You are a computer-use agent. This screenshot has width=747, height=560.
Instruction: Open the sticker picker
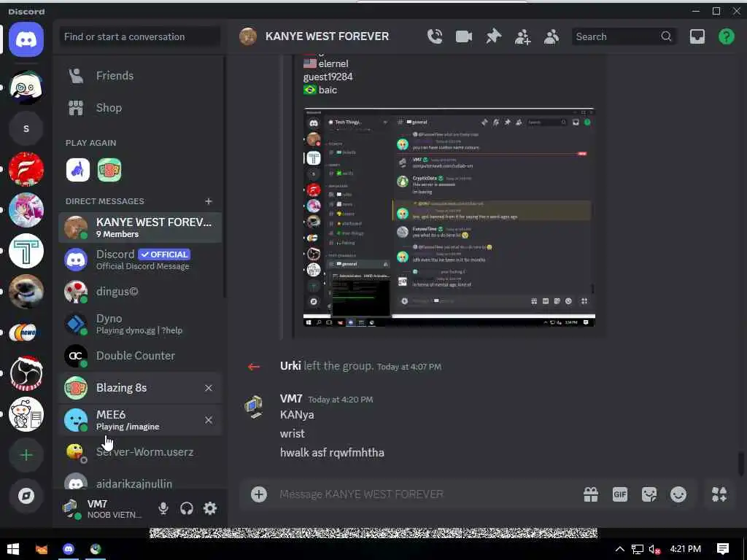pos(649,494)
